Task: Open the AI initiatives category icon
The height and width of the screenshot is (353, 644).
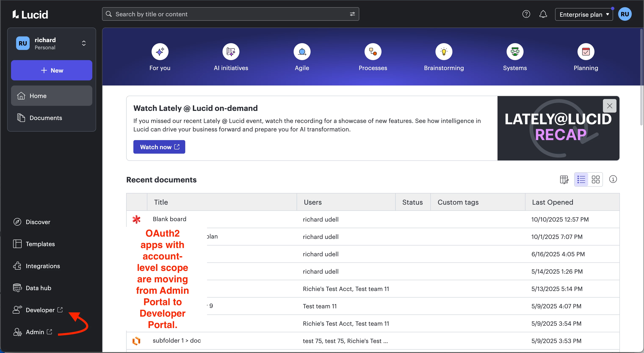Action: click(231, 52)
